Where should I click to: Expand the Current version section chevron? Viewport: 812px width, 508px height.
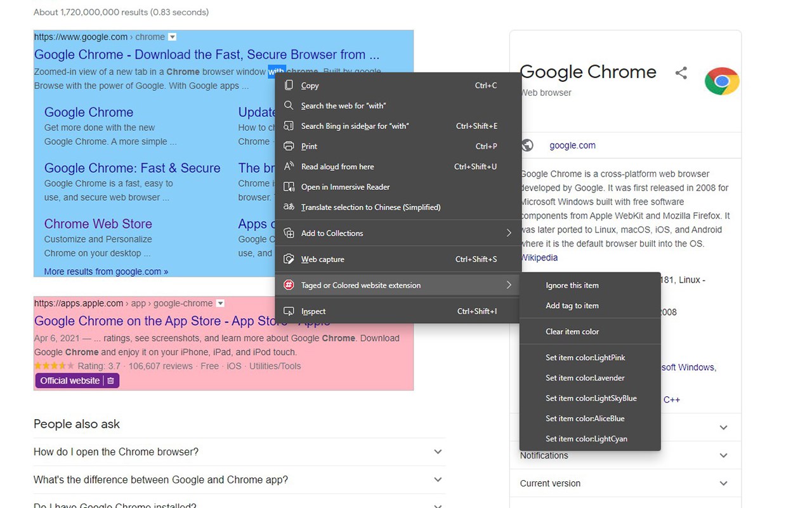click(x=723, y=483)
